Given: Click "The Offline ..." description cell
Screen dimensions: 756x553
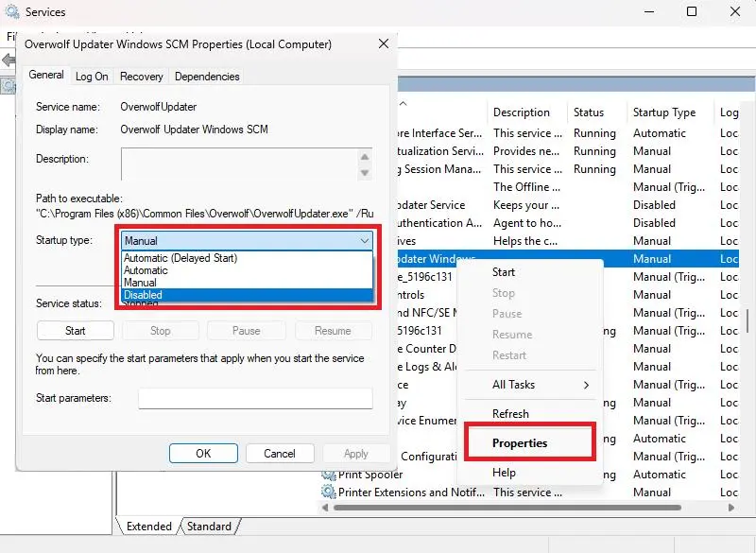Looking at the screenshot, I should (x=526, y=186).
